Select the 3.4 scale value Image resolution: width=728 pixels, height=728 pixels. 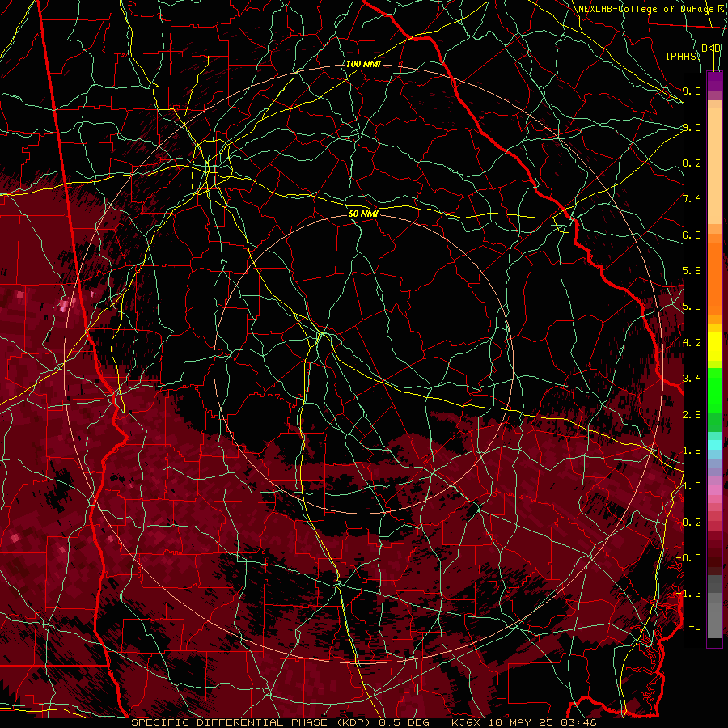tap(692, 379)
